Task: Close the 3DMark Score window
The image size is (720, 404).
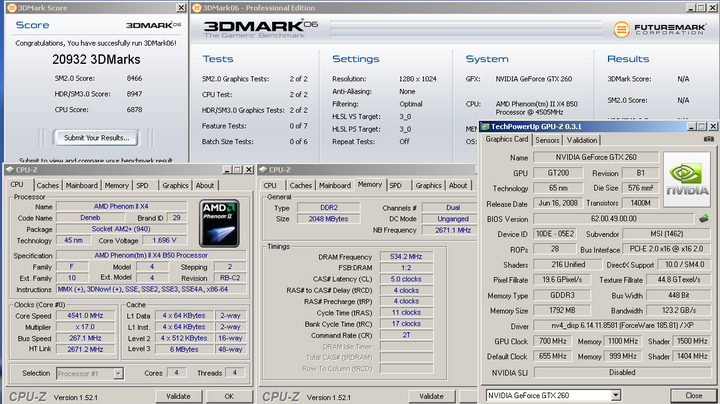Action: click(x=181, y=8)
